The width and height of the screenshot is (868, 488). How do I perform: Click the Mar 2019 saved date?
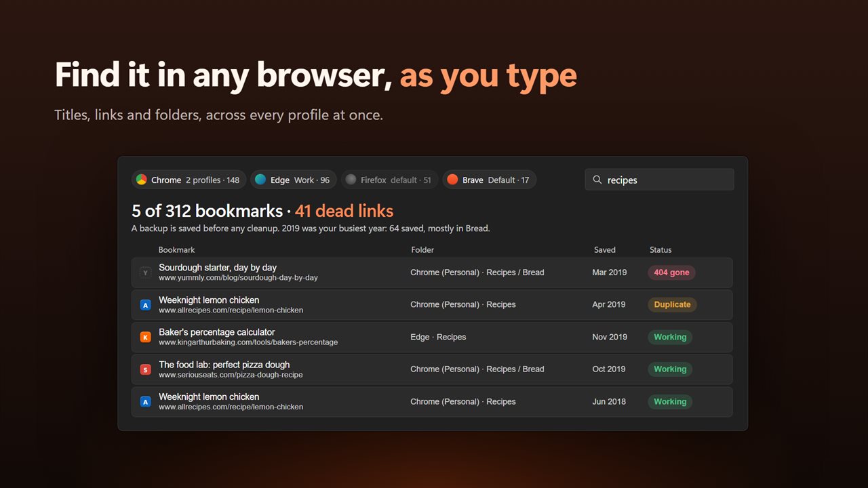coord(610,272)
